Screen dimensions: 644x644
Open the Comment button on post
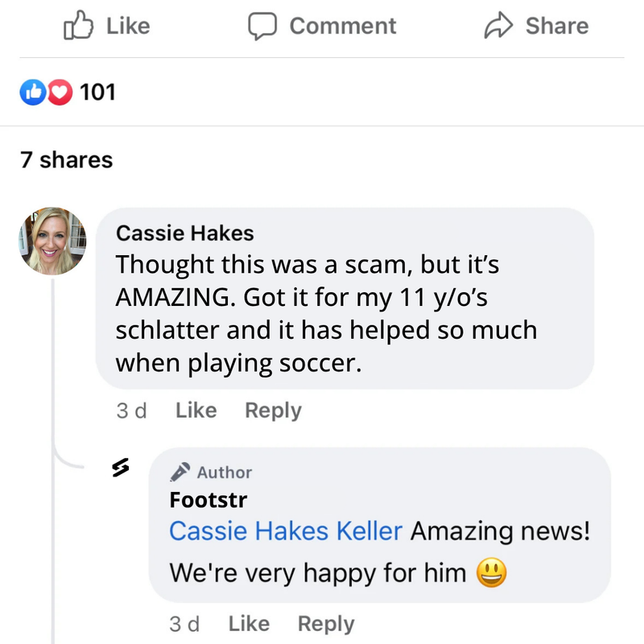(x=342, y=26)
